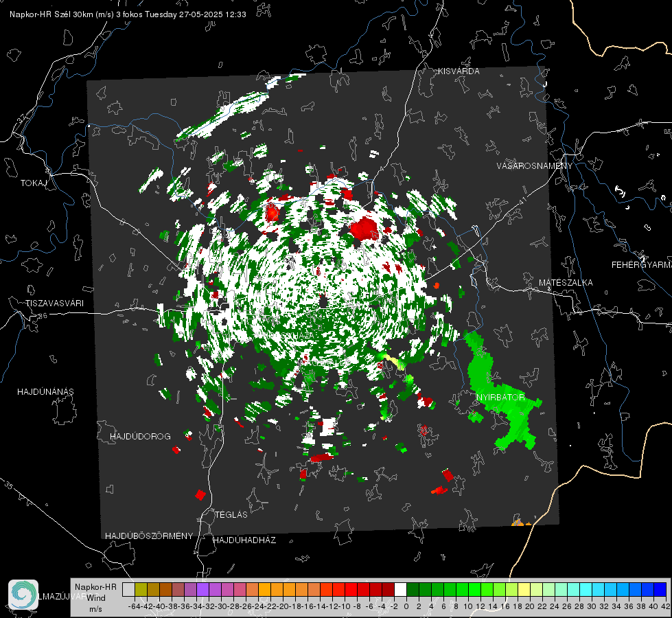Click the HAJDÚBÖSZÖRMÉNY town label
This screenshot has width=672, height=618.
tap(149, 536)
